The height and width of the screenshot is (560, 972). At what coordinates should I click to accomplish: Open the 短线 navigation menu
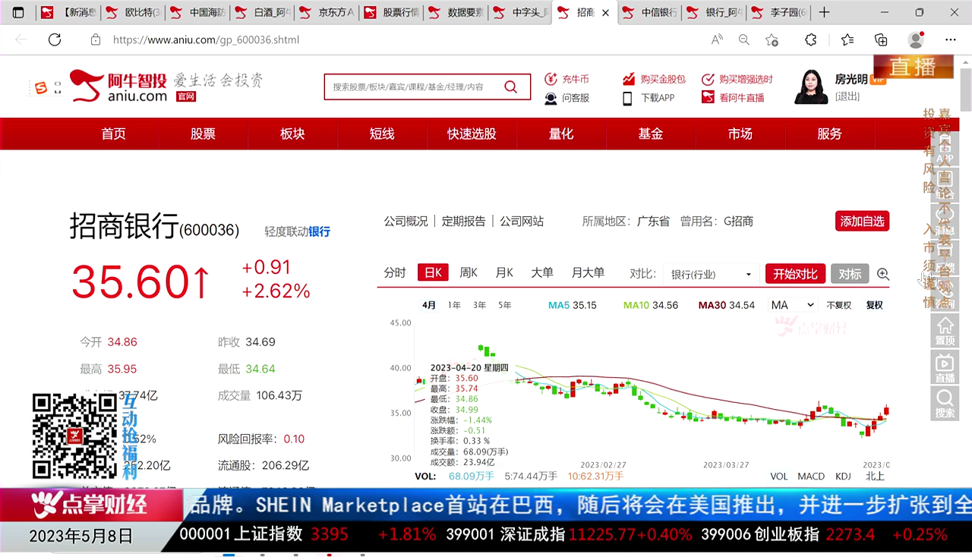[x=382, y=134]
